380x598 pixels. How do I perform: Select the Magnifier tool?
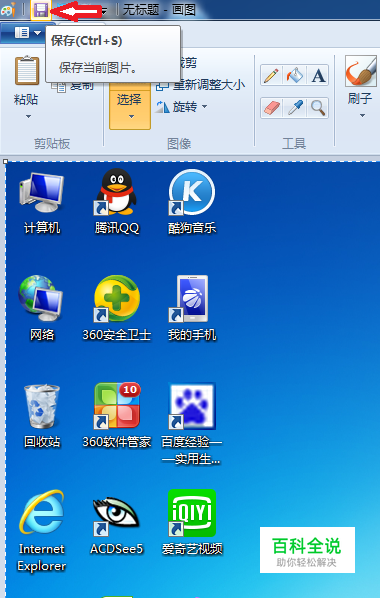(318, 108)
